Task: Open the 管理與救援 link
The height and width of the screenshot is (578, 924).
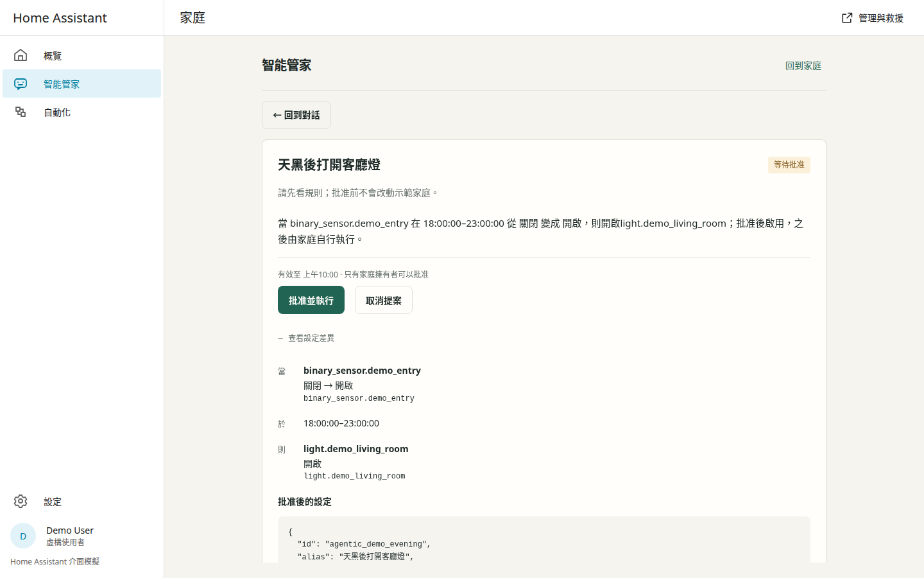Action: coord(873,18)
